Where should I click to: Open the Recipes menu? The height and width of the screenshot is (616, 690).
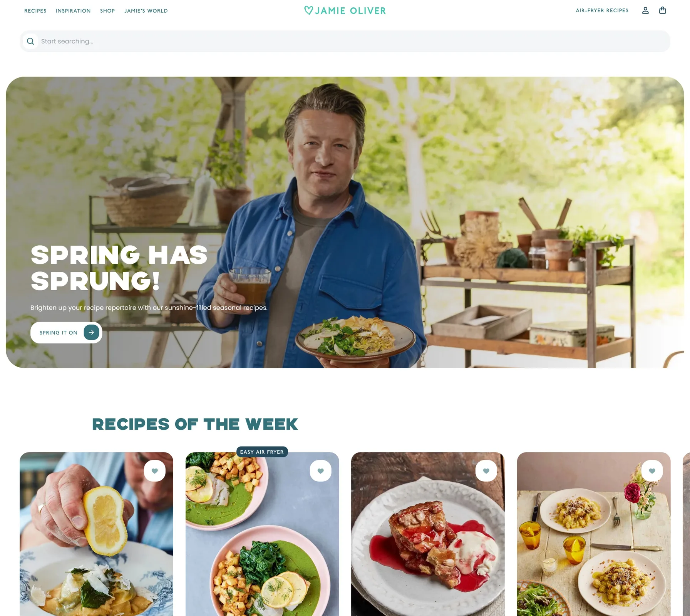pyautogui.click(x=35, y=11)
